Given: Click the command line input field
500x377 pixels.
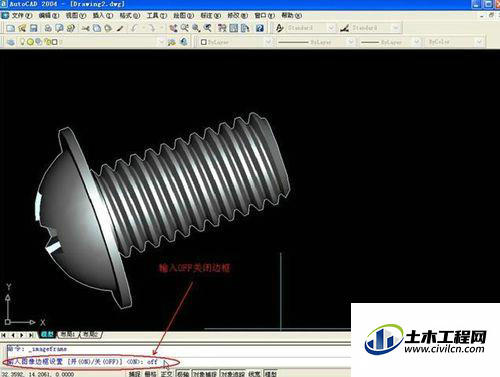Looking at the screenshot, I should pos(178,361).
